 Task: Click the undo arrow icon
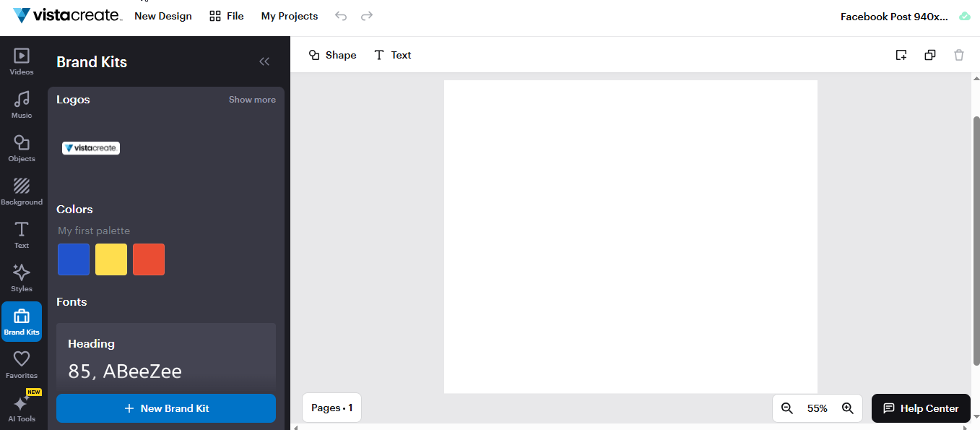coord(341,16)
